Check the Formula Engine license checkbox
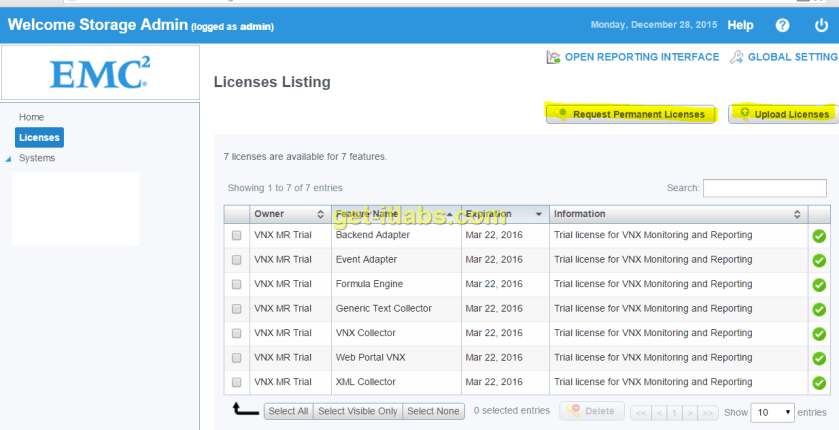 [237, 285]
